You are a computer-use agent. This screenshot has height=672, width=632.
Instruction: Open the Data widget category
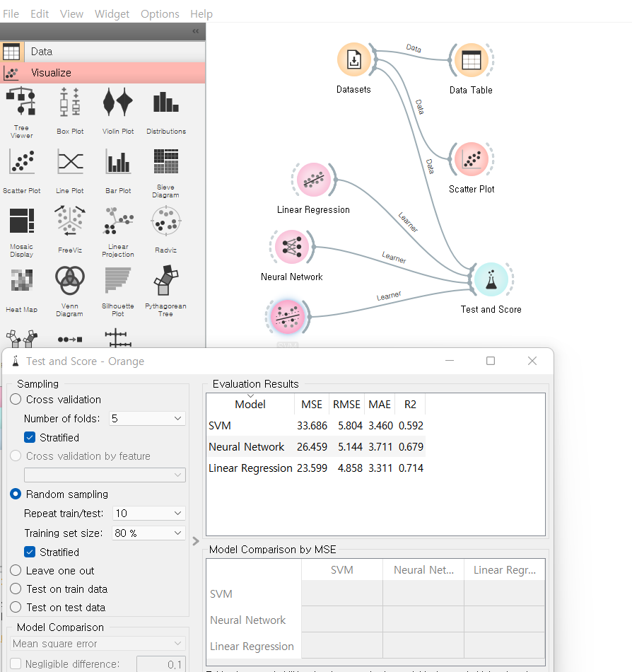[x=41, y=52]
